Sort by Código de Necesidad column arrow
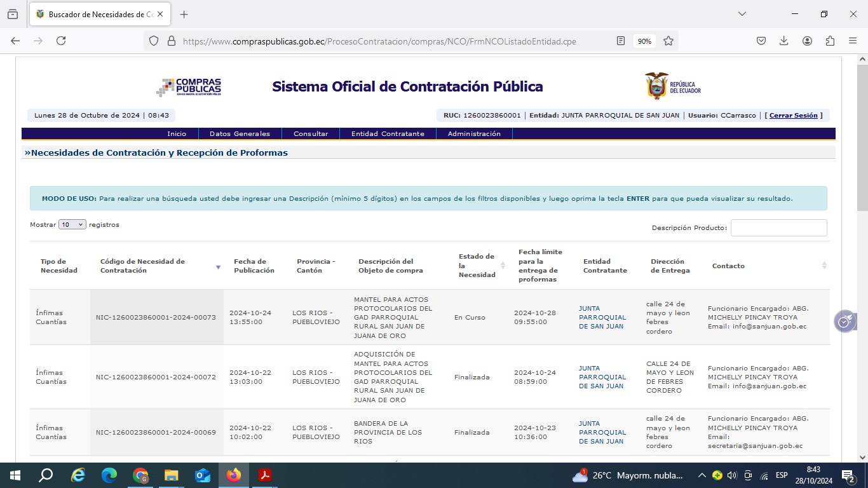Viewport: 868px width, 488px height. [218, 267]
